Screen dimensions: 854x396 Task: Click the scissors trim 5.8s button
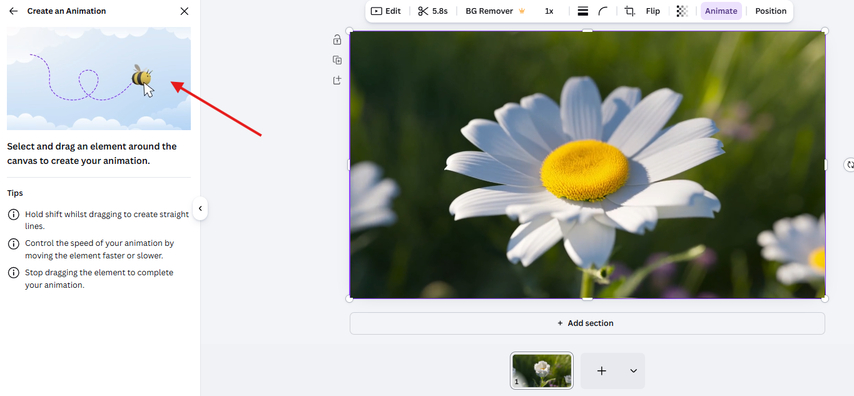coord(433,11)
